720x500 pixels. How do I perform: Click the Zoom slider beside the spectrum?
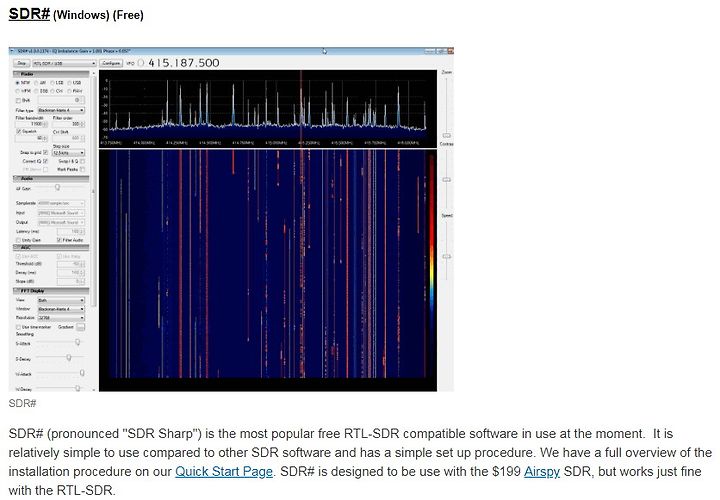446,108
